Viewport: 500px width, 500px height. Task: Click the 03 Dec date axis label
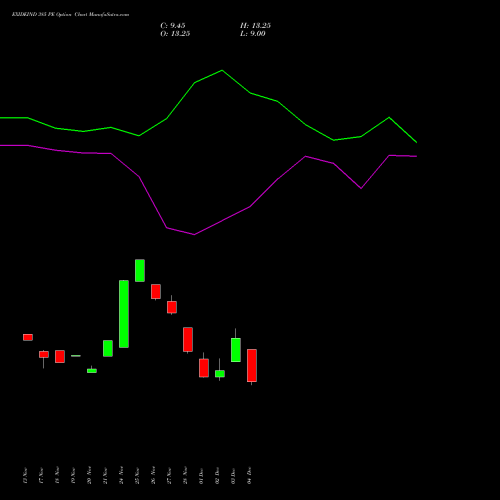click(233, 476)
